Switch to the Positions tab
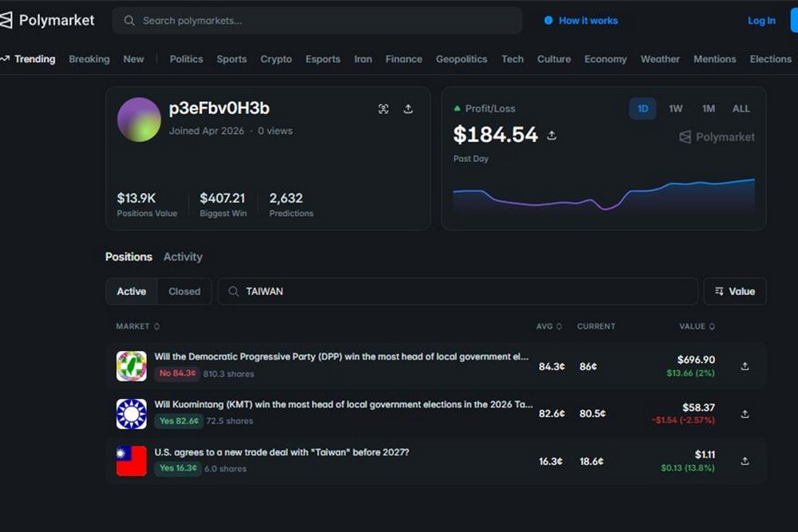The image size is (798, 532). pos(128,257)
